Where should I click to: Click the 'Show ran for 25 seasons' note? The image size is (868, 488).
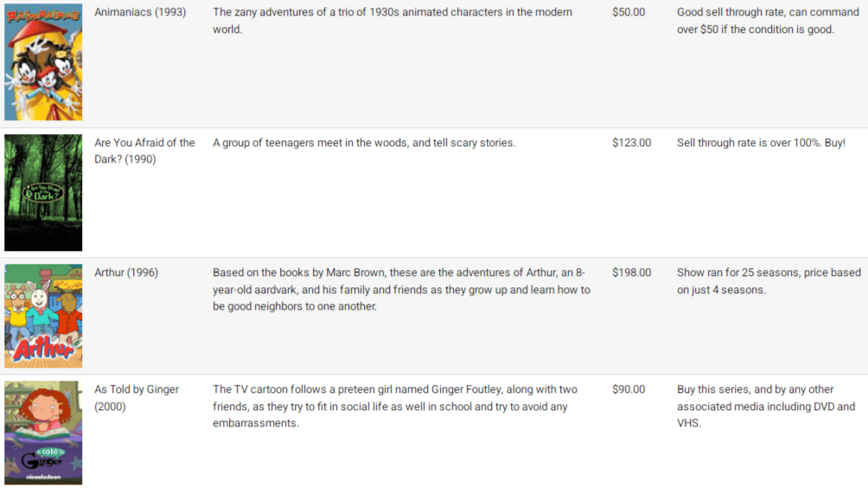pos(769,281)
